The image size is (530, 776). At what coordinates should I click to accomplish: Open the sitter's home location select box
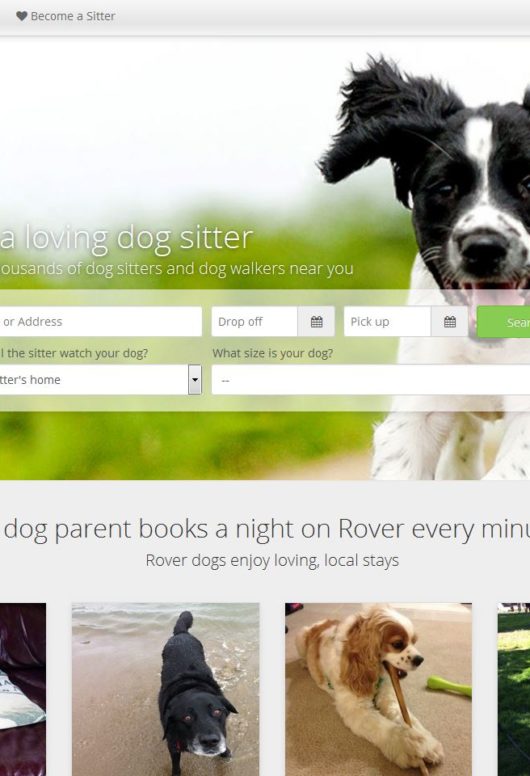(x=100, y=380)
